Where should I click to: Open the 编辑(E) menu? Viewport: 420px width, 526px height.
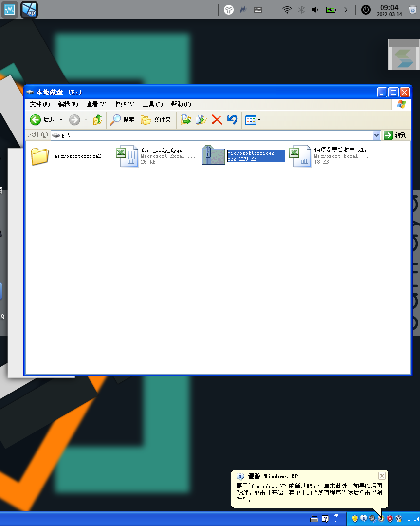pyautogui.click(x=68, y=104)
